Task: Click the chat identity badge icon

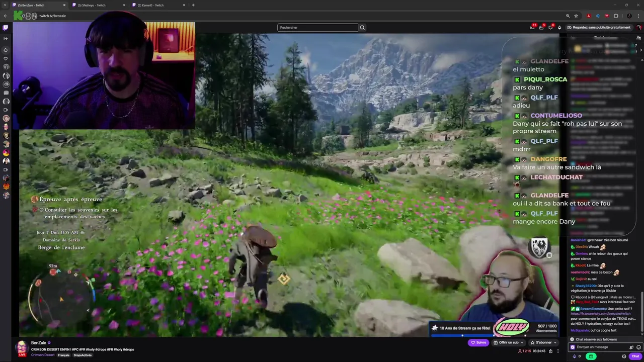Action: coord(573,347)
